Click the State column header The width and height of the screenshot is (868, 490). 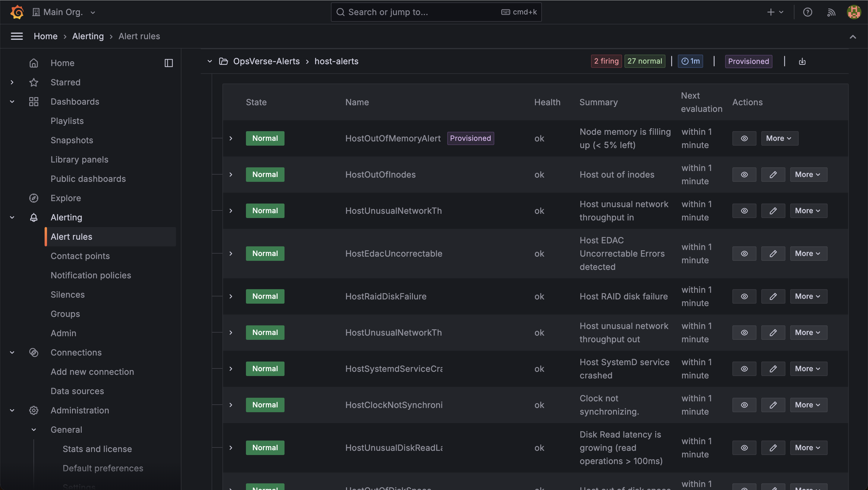tap(256, 102)
